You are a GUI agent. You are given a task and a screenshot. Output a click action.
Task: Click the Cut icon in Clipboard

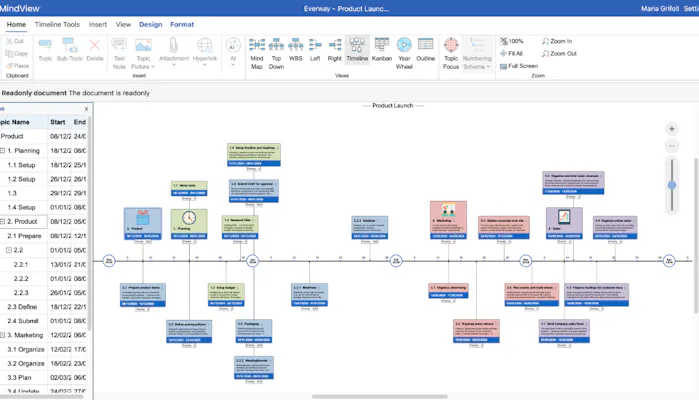(x=14, y=41)
